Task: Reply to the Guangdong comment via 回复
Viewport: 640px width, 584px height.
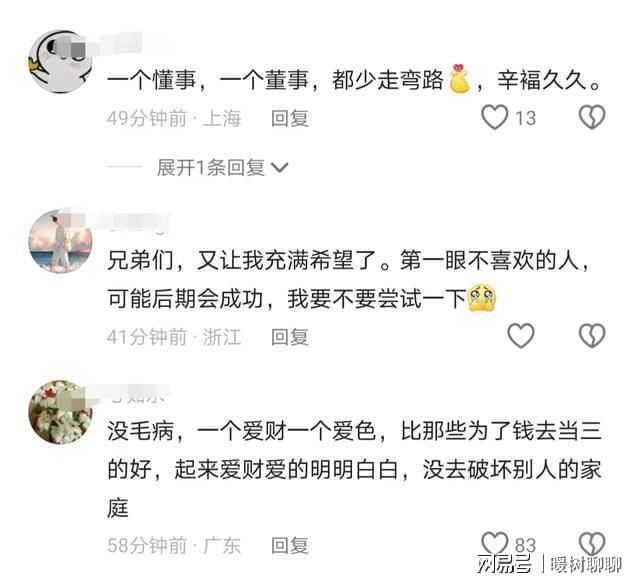Action: coord(290,546)
